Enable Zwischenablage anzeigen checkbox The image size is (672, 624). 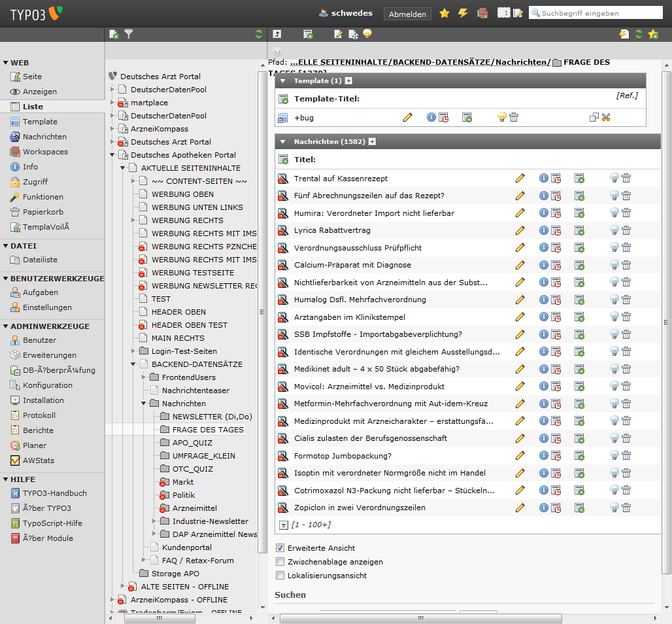click(280, 562)
